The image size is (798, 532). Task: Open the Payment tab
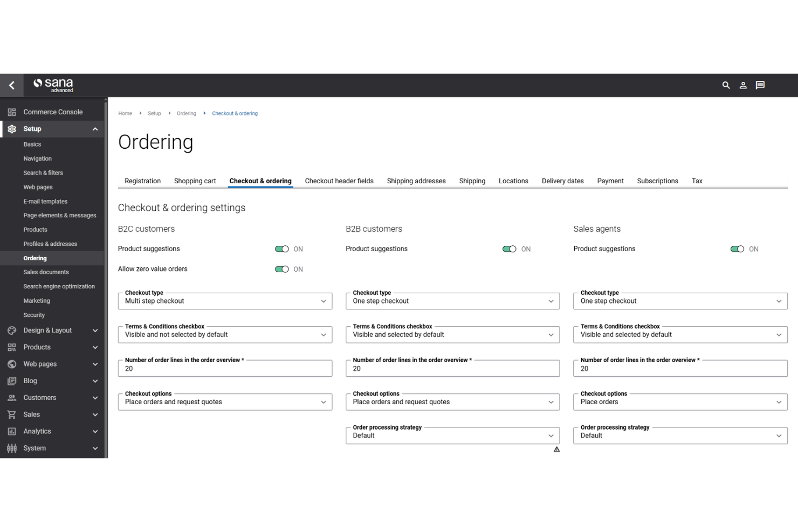point(610,181)
